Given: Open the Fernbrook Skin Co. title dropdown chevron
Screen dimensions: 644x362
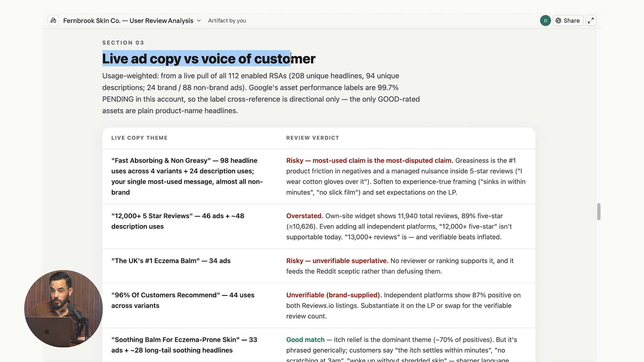Looking at the screenshot, I should pyautogui.click(x=199, y=21).
